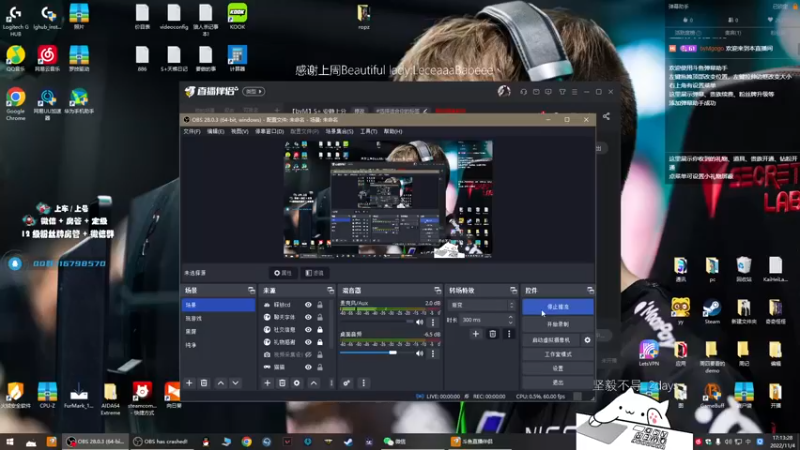
Task: Click the share icon in the streaming companion window
Action: (x=606, y=116)
